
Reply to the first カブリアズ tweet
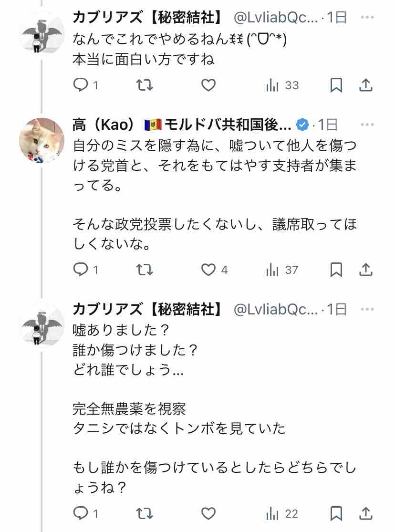pos(86,85)
